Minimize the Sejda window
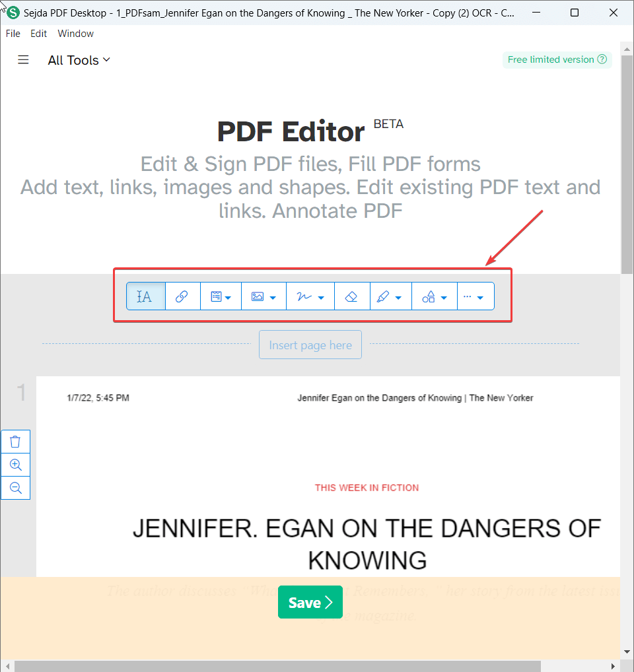The image size is (634, 672). [536, 13]
